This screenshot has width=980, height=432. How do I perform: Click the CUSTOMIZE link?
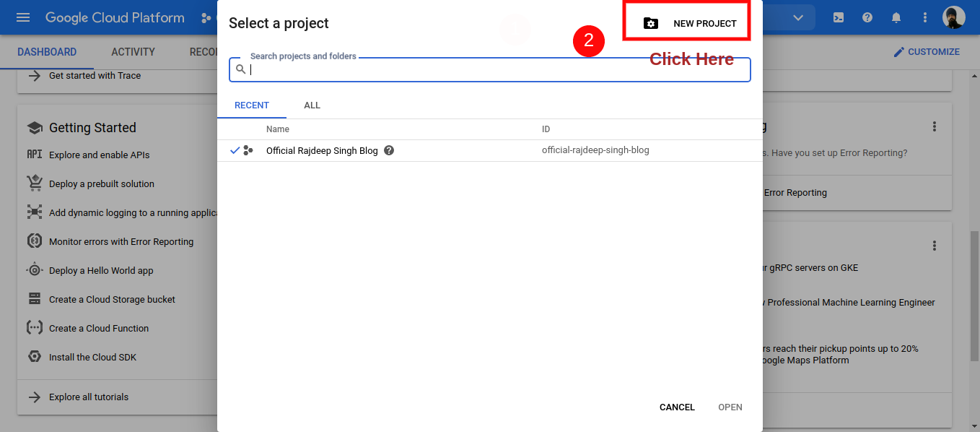tap(927, 51)
